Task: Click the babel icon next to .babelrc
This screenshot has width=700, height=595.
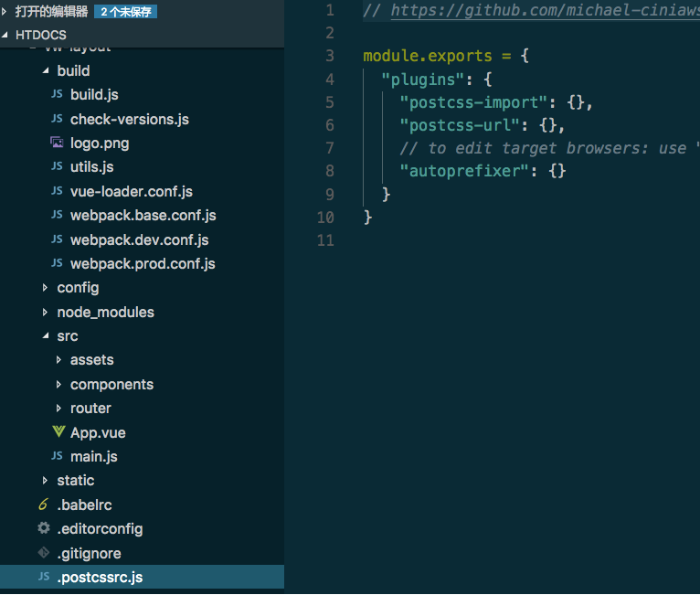Action: click(x=43, y=504)
